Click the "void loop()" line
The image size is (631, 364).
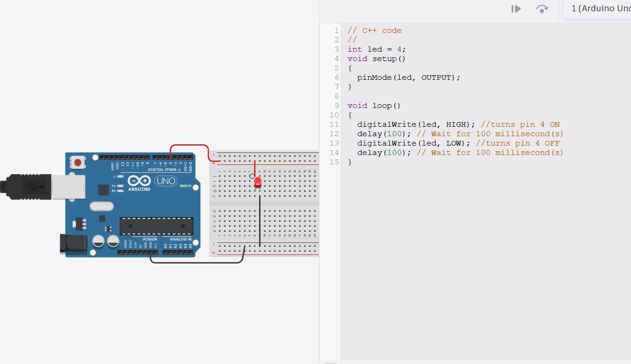[x=374, y=106]
